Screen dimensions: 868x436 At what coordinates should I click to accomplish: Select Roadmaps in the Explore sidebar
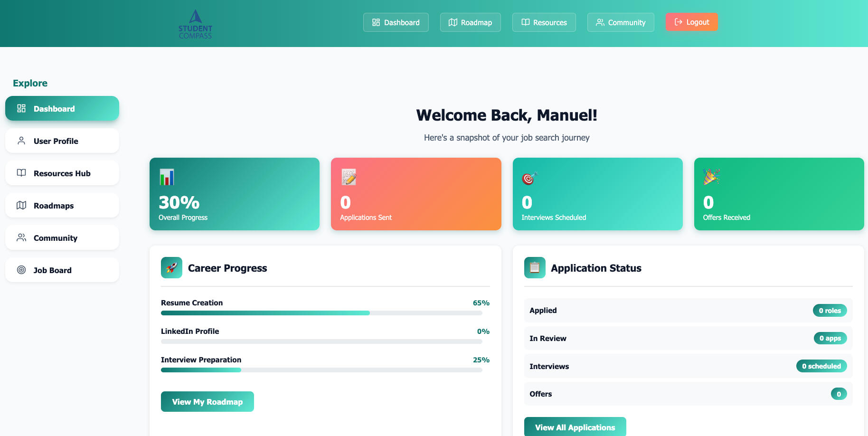click(62, 206)
